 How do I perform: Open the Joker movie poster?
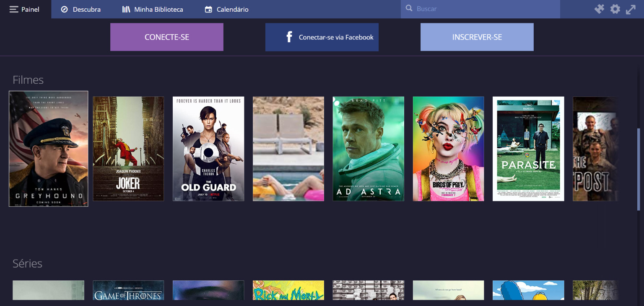[128, 149]
